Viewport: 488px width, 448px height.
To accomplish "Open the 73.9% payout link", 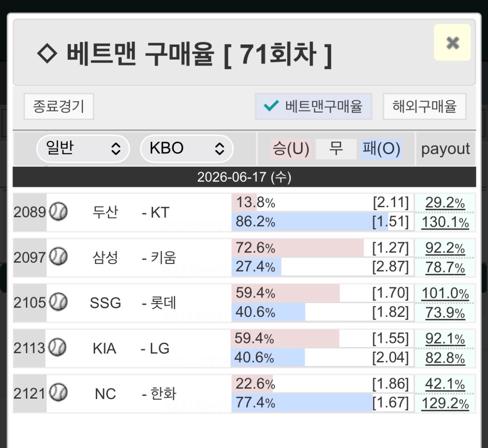I will coord(445,312).
